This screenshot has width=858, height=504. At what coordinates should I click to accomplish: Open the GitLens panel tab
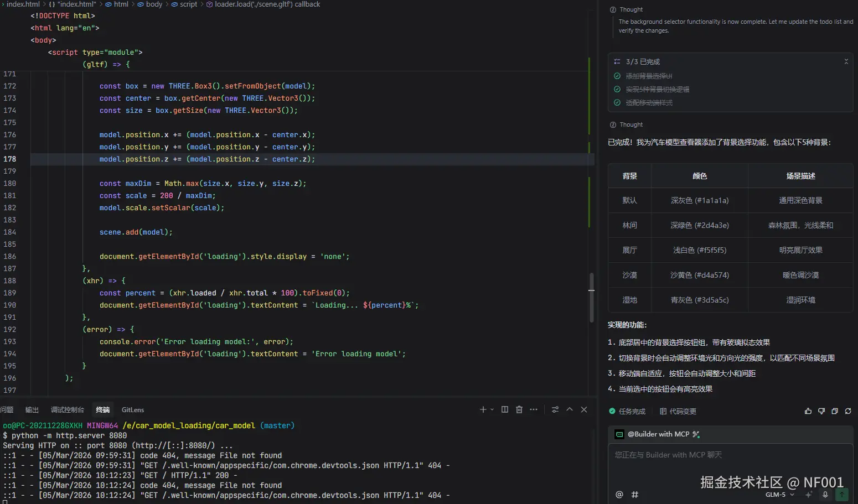click(132, 410)
